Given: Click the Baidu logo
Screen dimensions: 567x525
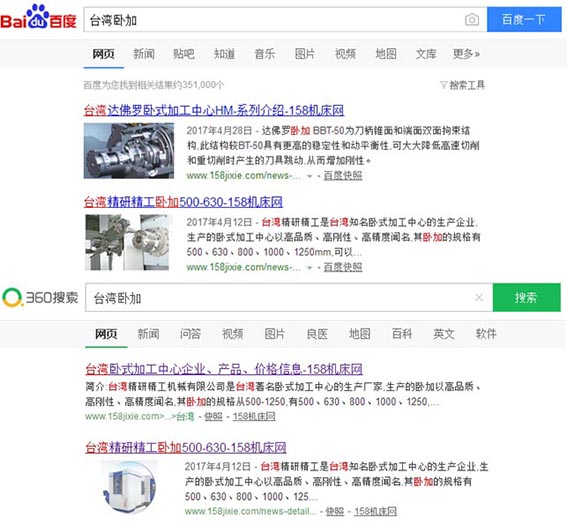Looking at the screenshot, I should [x=38, y=17].
